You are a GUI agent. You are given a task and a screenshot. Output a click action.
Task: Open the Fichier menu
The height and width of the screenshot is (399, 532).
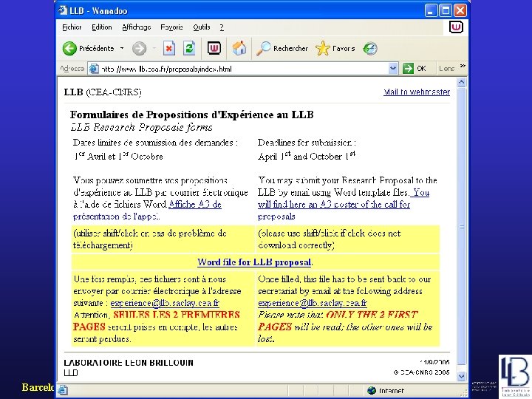click(72, 27)
